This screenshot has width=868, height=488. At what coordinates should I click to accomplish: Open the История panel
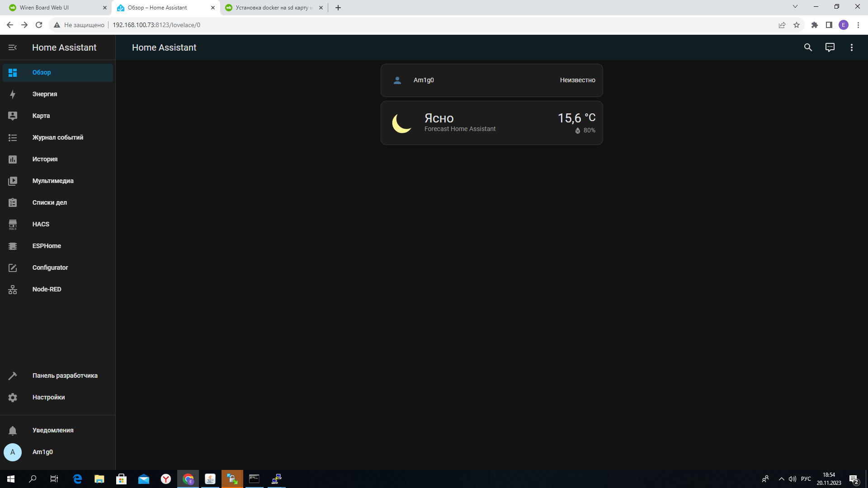coord(58,159)
